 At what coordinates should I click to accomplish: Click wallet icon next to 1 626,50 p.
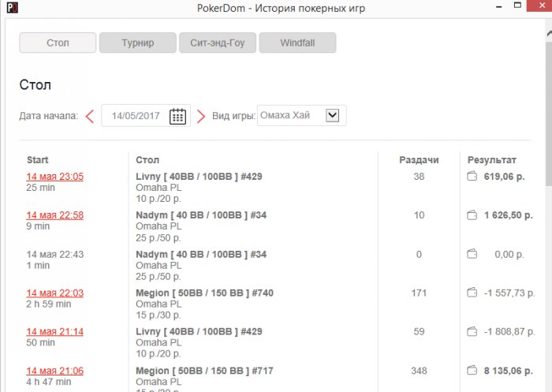(x=472, y=215)
